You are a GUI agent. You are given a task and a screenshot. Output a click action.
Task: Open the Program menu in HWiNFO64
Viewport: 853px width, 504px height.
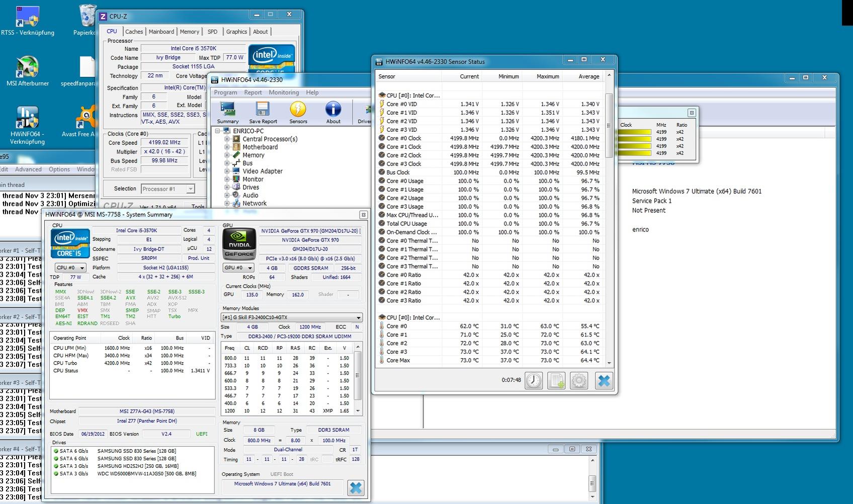[225, 93]
